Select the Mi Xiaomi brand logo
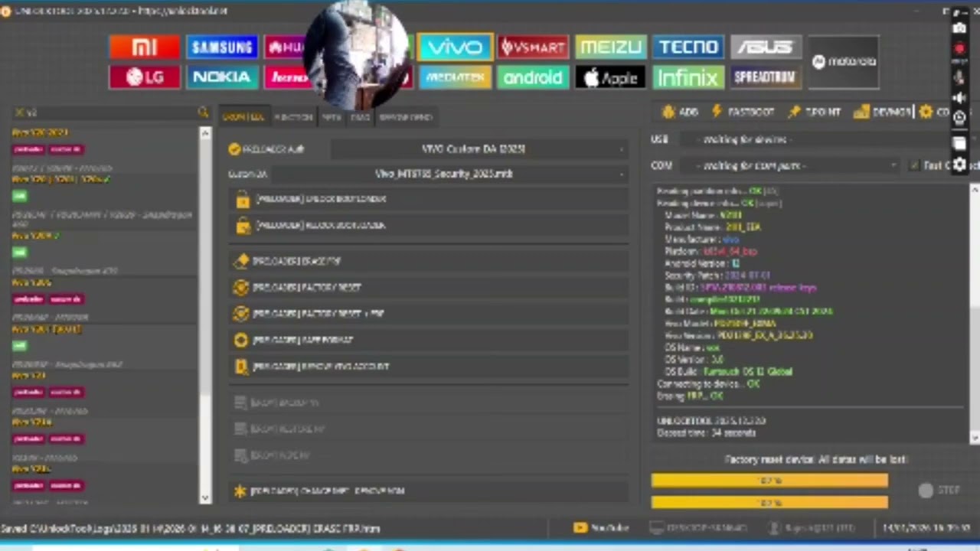Image resolution: width=980 pixels, height=551 pixels. point(144,47)
